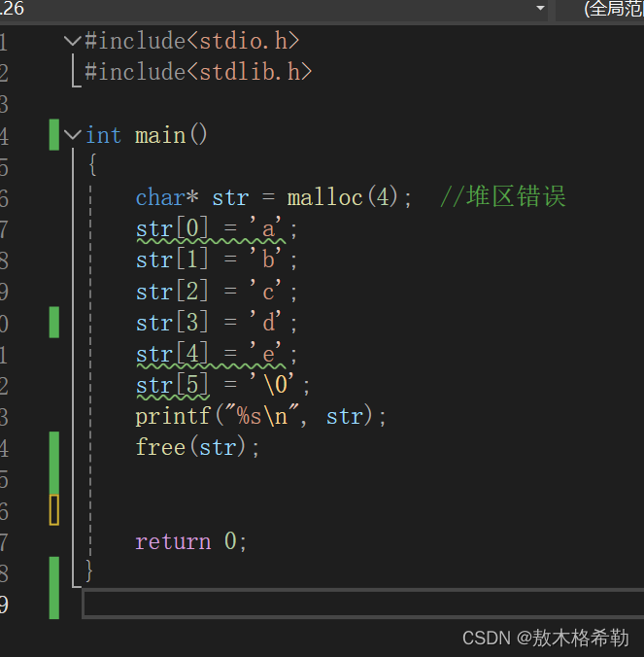Click on #include<stdio.h> line
Image resolution: width=644 pixels, height=657 pixels.
(x=192, y=41)
